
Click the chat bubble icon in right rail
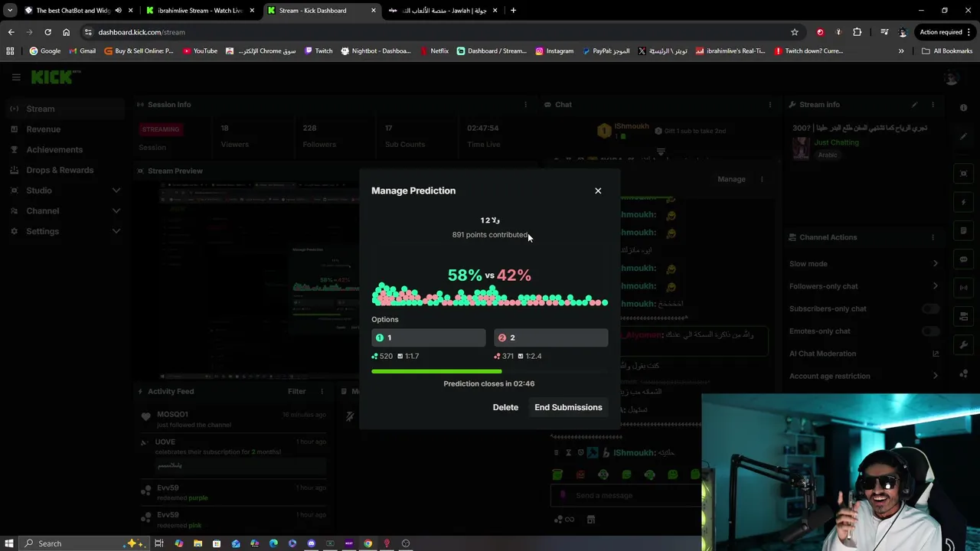pyautogui.click(x=963, y=259)
